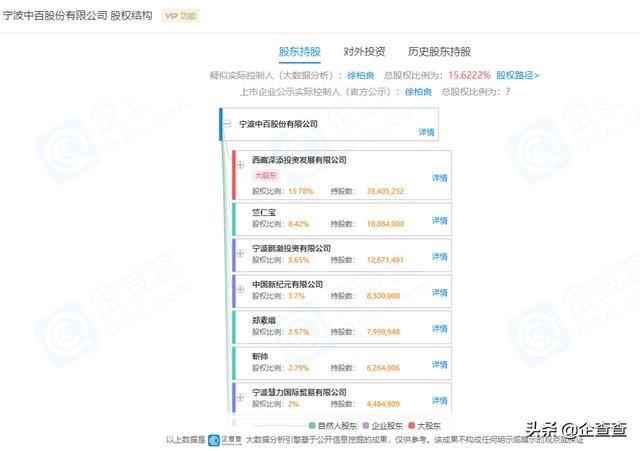This screenshot has width=640, height=451.
Task: Open 详情 for 中国新纪元有限公司
Action: 440,292
